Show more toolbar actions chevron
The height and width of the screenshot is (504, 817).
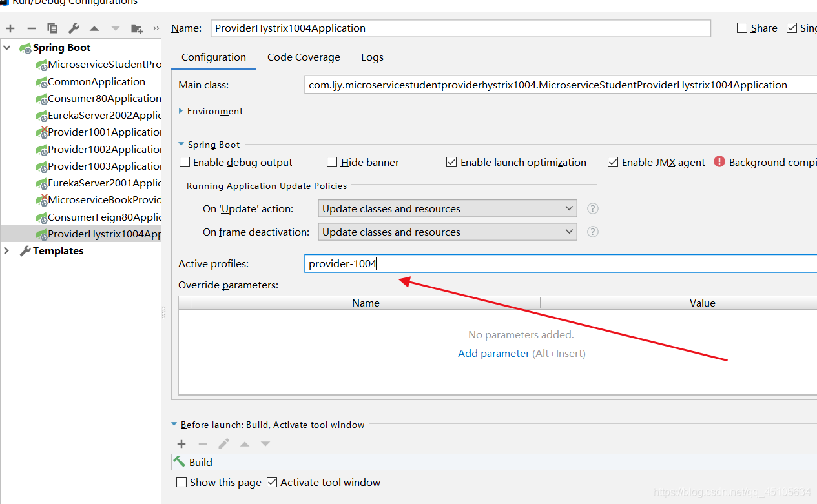(156, 28)
